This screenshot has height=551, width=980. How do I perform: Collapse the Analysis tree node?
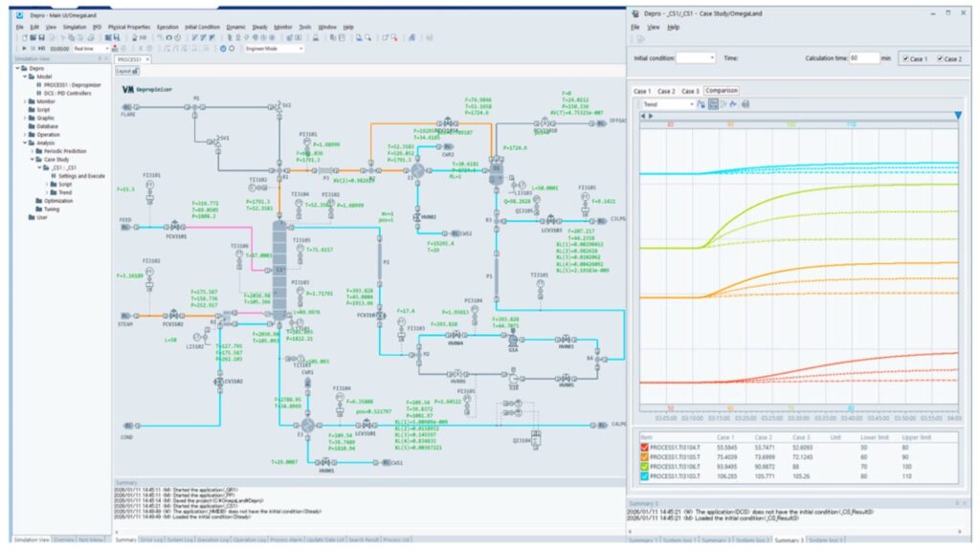tap(26, 143)
